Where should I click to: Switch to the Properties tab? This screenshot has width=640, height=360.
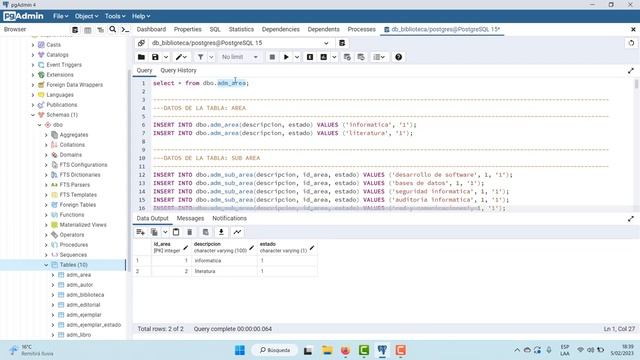tap(187, 29)
